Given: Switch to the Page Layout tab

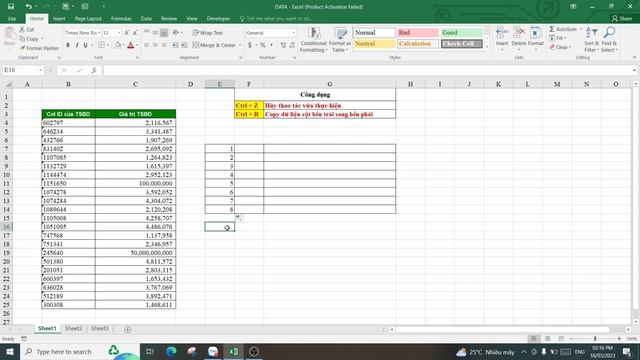Looking at the screenshot, I should pyautogui.click(x=88, y=19).
